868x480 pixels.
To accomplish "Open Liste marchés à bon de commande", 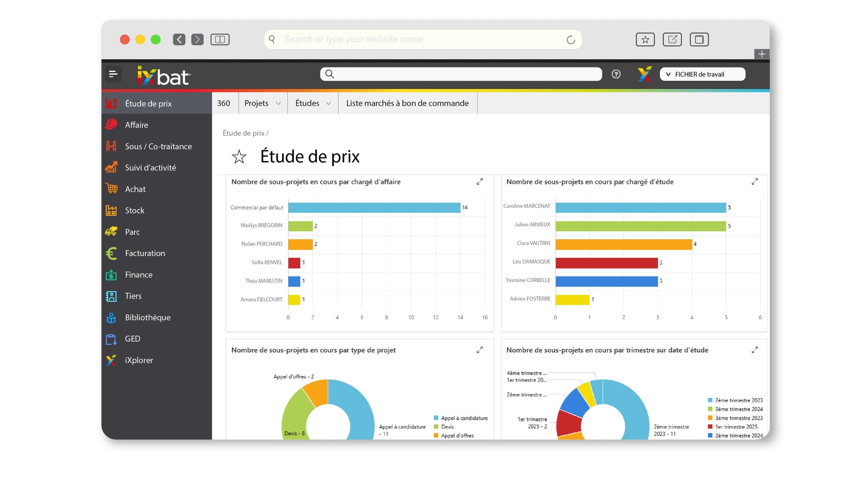I will pyautogui.click(x=407, y=103).
